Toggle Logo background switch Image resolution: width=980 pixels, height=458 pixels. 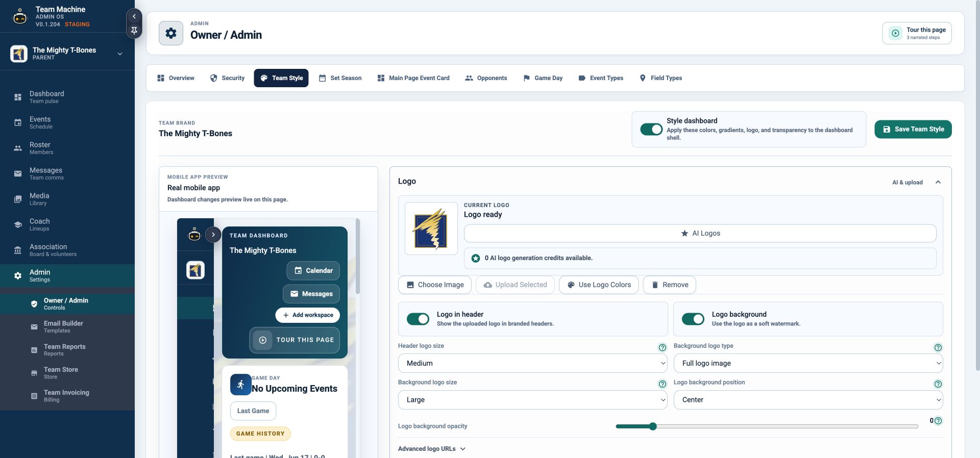tap(693, 319)
